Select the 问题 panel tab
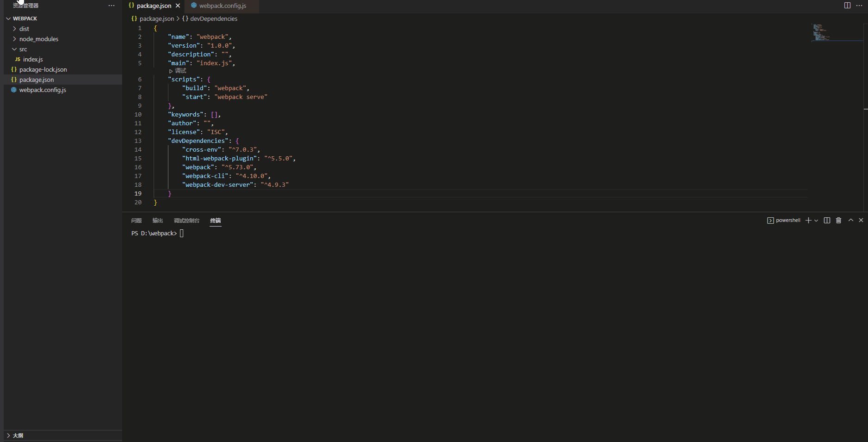This screenshot has width=868, height=442. tap(136, 221)
